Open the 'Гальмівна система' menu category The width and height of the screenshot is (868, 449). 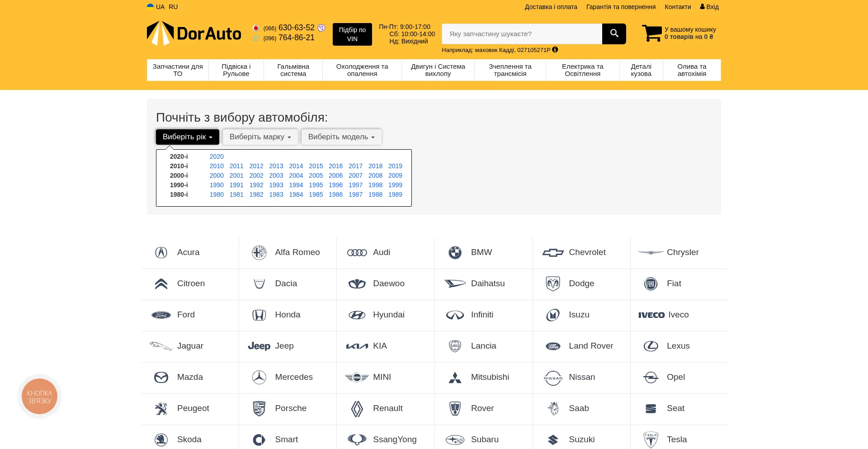click(293, 70)
